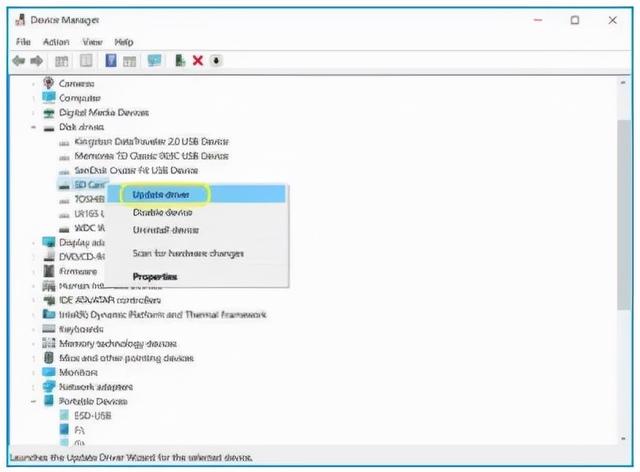Select SanDisk Cruzer Fit USB Device

pos(136,170)
